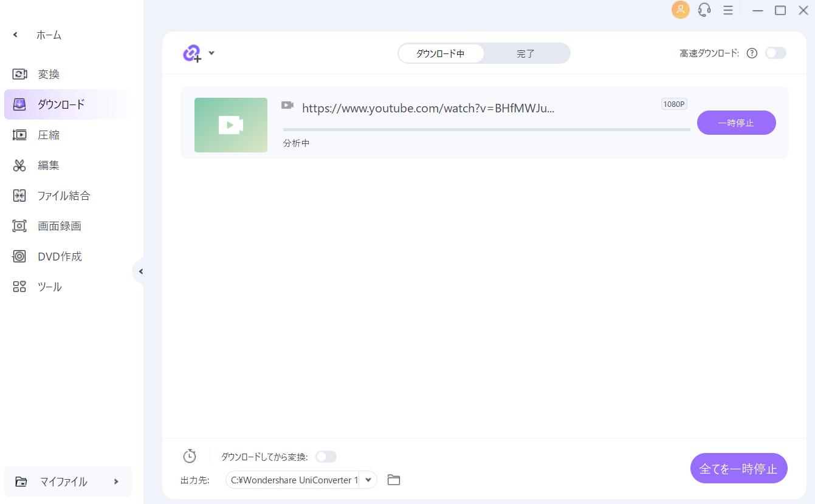Click the 分析中 status text

pyautogui.click(x=297, y=143)
